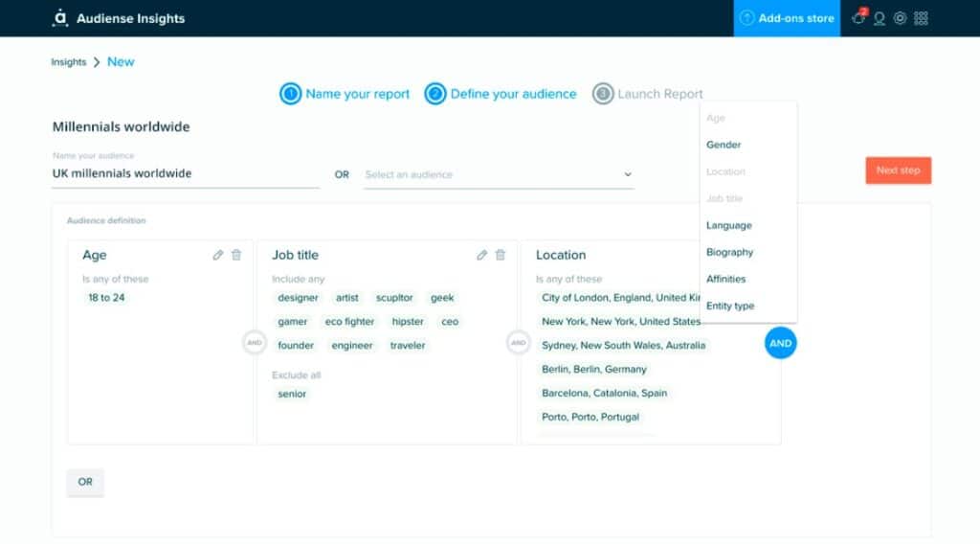Click the 'artist' job title tag
The width and height of the screenshot is (980, 544).
click(x=346, y=298)
